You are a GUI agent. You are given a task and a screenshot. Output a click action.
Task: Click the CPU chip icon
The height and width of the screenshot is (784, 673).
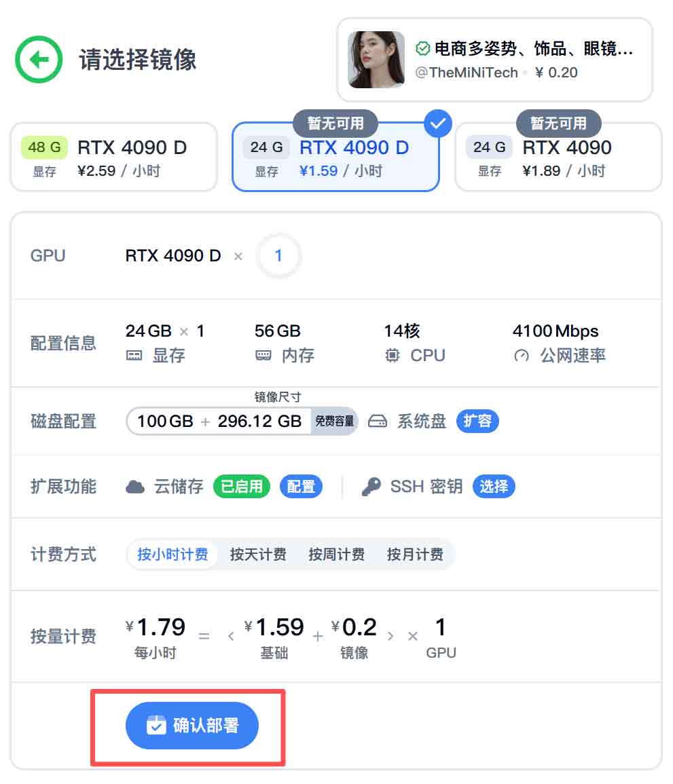[x=393, y=356]
